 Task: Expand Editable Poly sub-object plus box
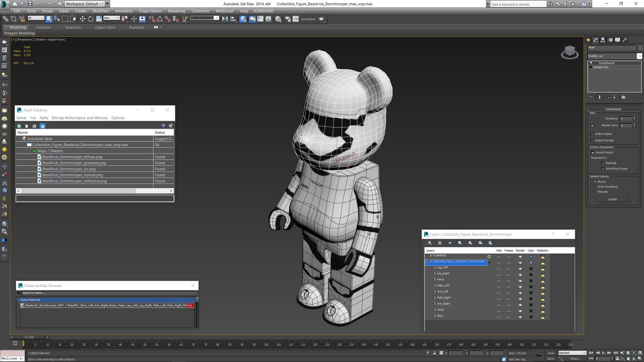tap(591, 67)
